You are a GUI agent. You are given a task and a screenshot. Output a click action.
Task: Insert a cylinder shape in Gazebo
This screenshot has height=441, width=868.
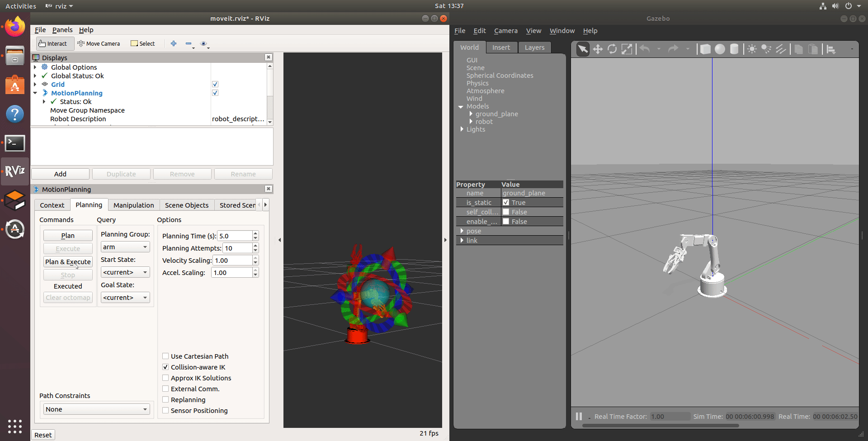(734, 49)
